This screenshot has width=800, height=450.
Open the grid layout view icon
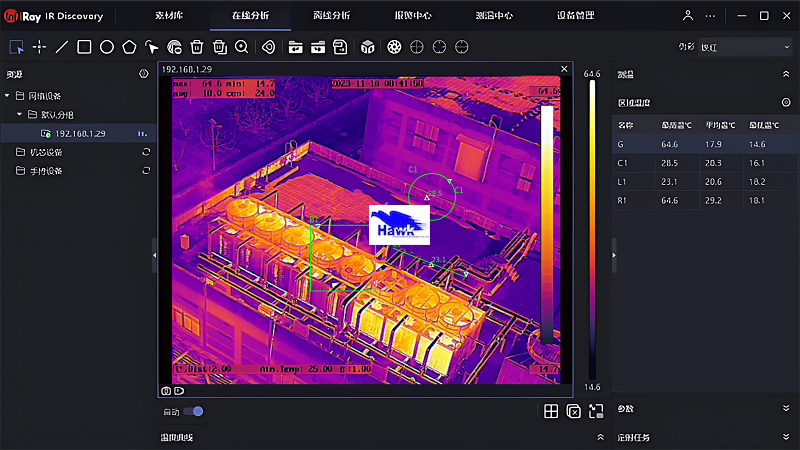551,411
